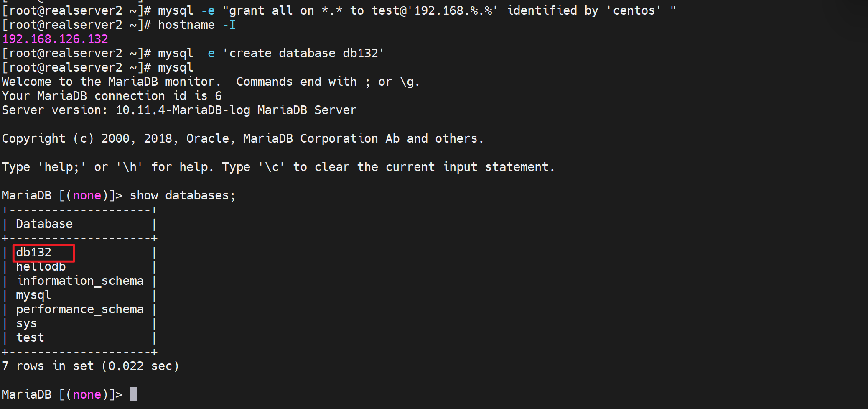Click the server version 10.11.4-MariaDB-log text
This screenshot has height=409, width=868.
point(183,110)
